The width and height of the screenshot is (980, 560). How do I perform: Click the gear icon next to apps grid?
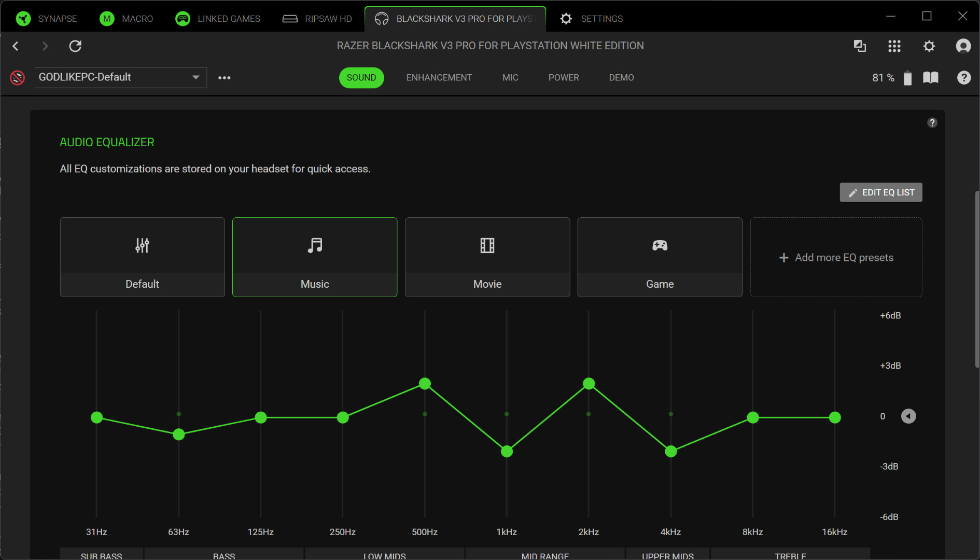pyautogui.click(x=929, y=46)
